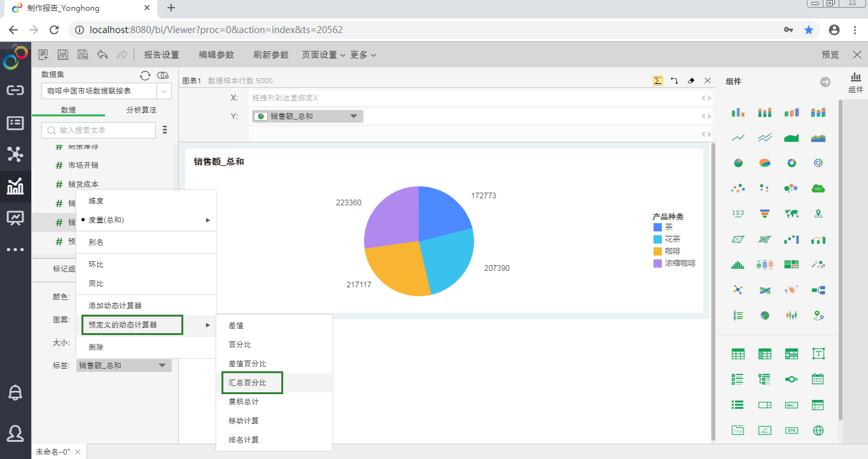Open dropdown arrow on Y field 销售额_总和
The width and height of the screenshot is (868, 459).
click(354, 116)
